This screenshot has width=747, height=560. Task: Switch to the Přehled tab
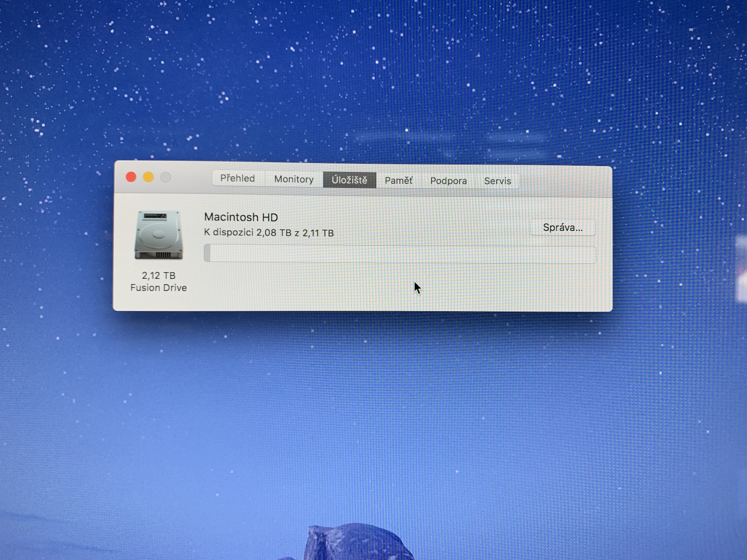click(237, 178)
